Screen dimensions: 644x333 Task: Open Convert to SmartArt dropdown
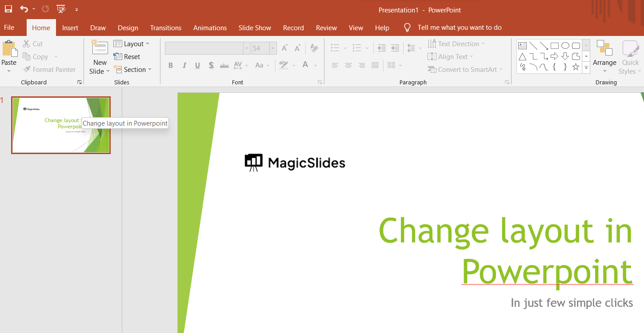[x=465, y=69]
